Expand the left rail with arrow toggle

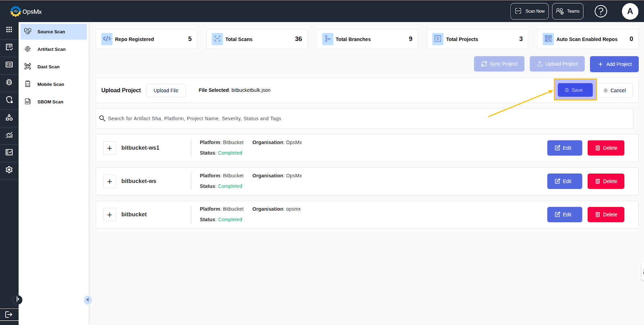[x=17, y=300]
